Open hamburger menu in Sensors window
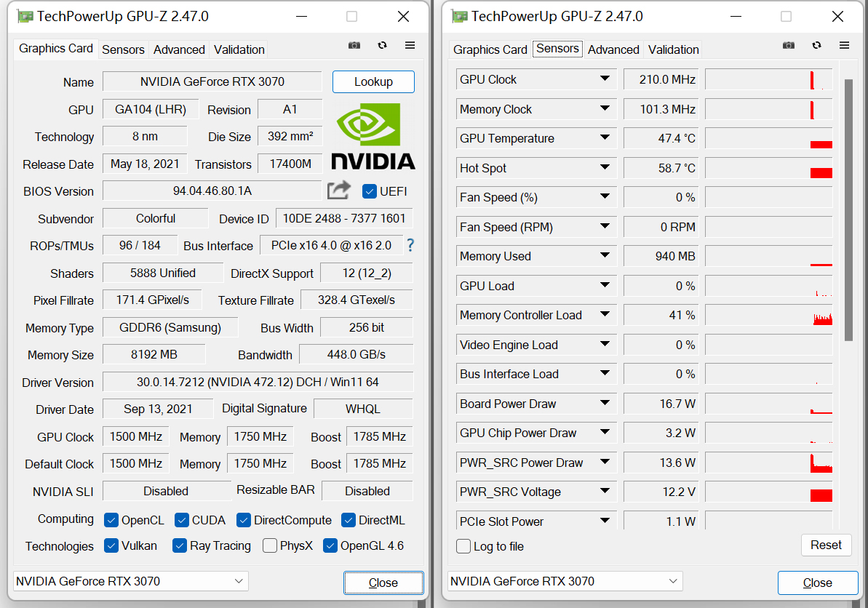Image resolution: width=868 pixels, height=608 pixels. (844, 45)
